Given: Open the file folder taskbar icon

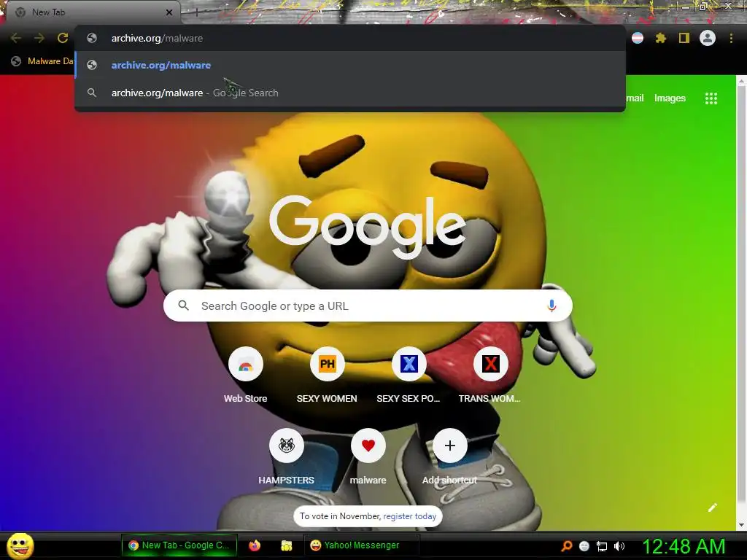Looking at the screenshot, I should pyautogui.click(x=286, y=545).
